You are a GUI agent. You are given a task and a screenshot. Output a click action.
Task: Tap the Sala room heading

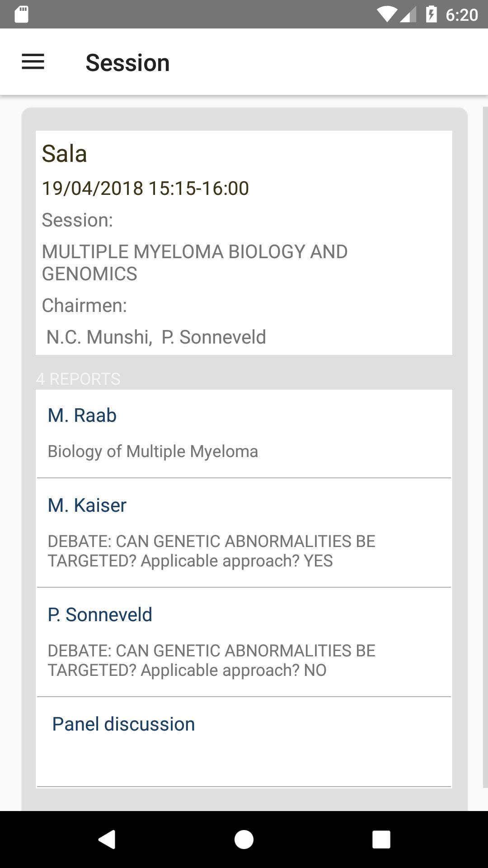click(x=64, y=153)
